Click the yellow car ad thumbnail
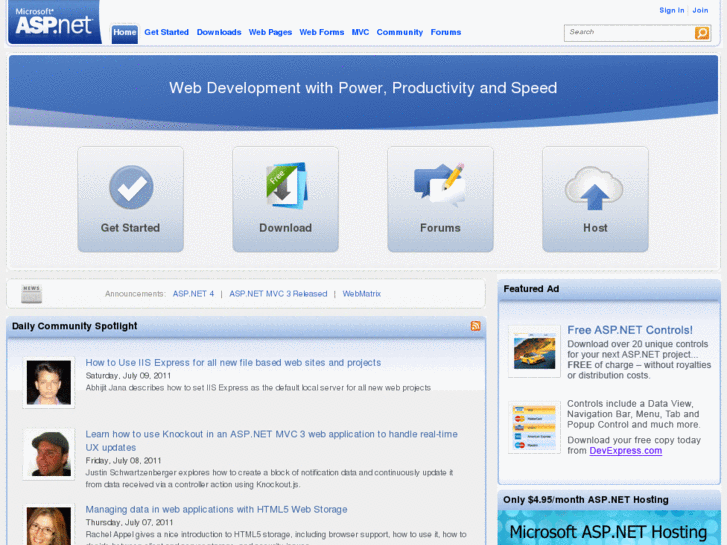 coord(534,352)
